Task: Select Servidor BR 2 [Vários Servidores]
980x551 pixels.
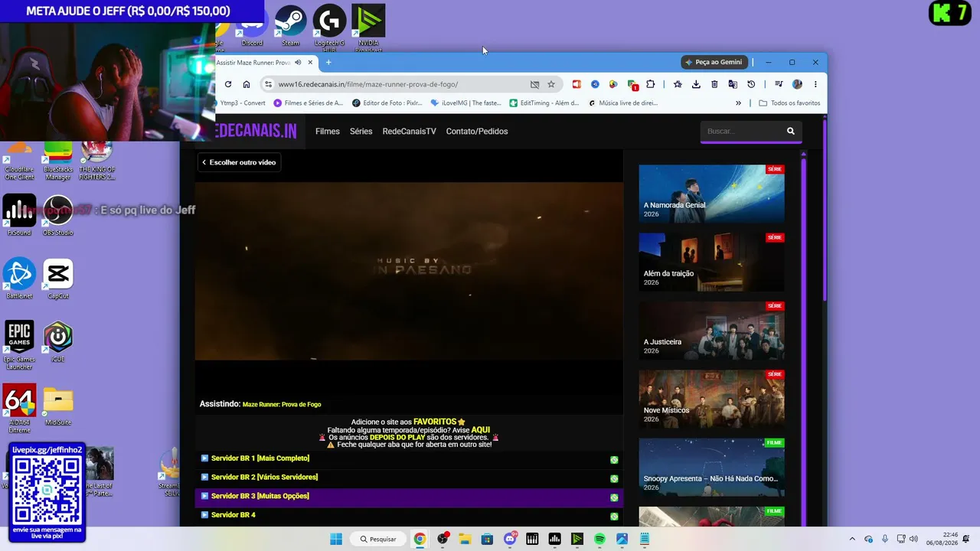Action: pos(409,478)
